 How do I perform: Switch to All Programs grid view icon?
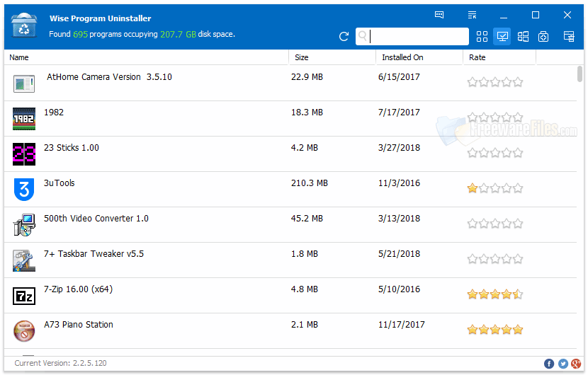pos(482,36)
